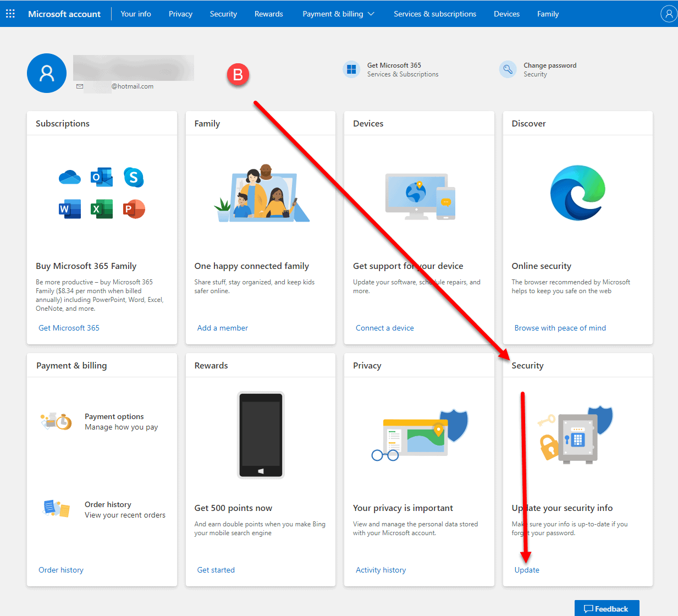The image size is (678, 616).
Task: Open Services & subscriptions menu item
Action: pyautogui.click(x=435, y=14)
